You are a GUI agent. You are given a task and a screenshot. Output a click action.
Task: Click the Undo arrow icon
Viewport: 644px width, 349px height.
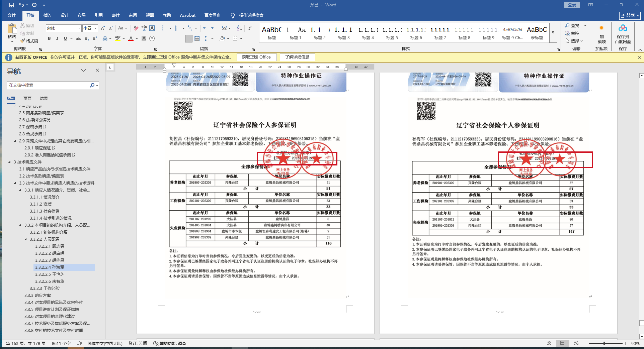tap(21, 5)
